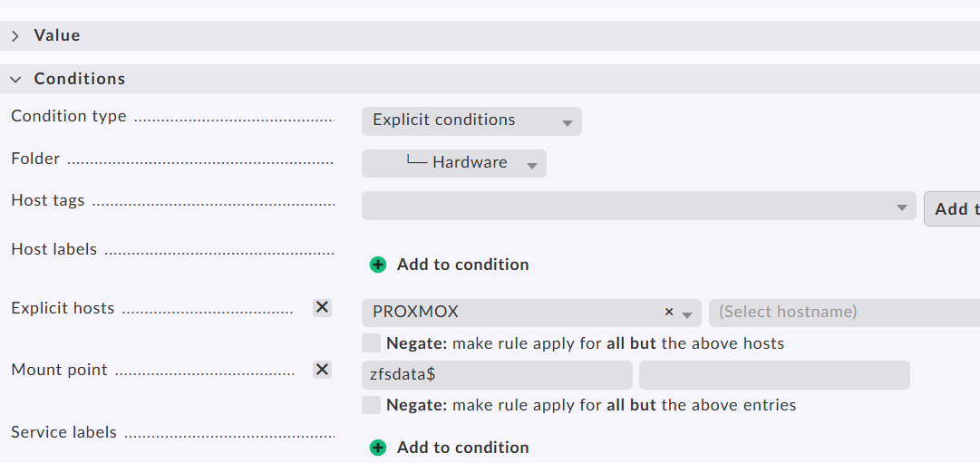This screenshot has width=980, height=463.
Task: Open the Condition type dropdown
Action: (471, 121)
